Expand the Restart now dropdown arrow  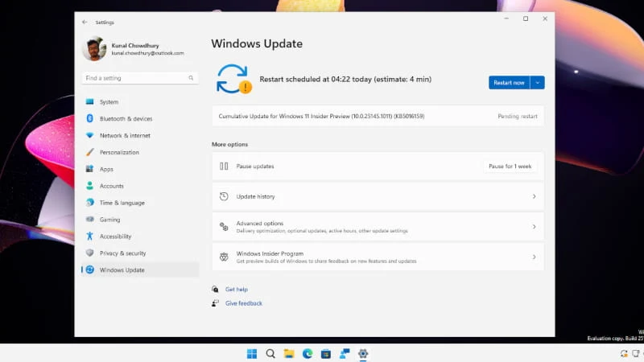537,83
